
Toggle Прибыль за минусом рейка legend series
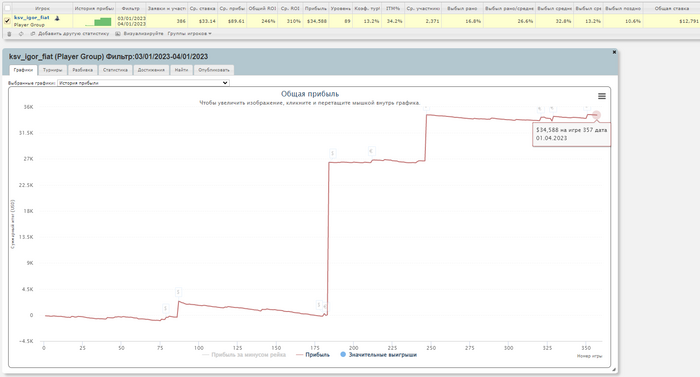tap(244, 355)
